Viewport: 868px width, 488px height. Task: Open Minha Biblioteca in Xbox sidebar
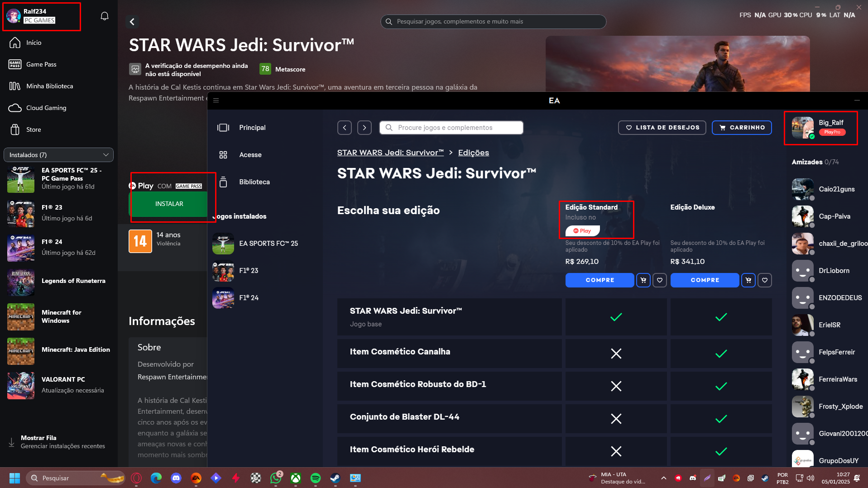click(x=59, y=86)
